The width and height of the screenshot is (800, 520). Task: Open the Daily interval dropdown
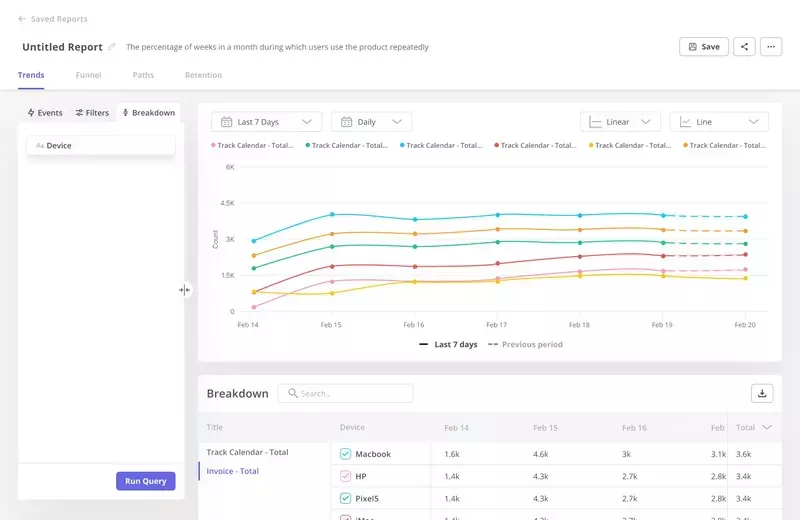point(371,122)
